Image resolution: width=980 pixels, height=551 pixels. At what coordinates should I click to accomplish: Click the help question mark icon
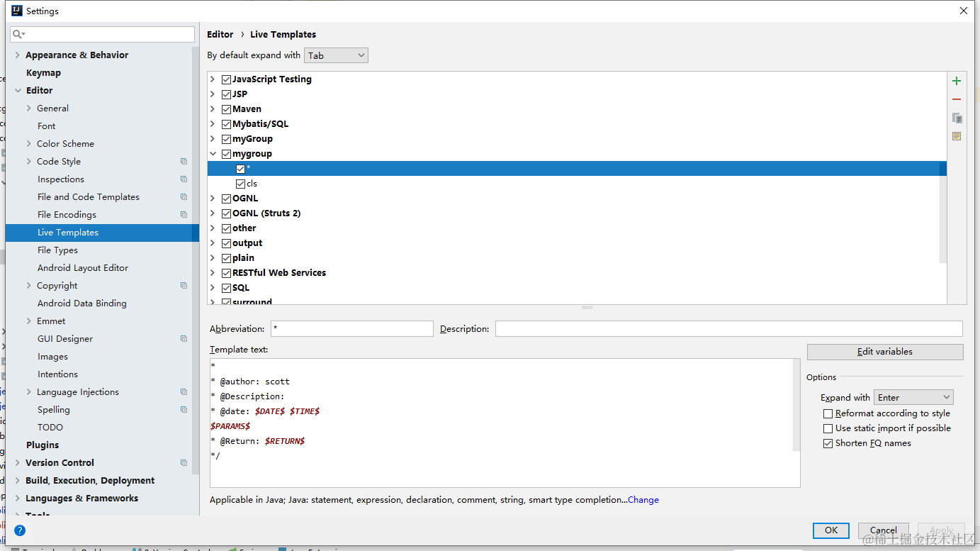[20, 530]
